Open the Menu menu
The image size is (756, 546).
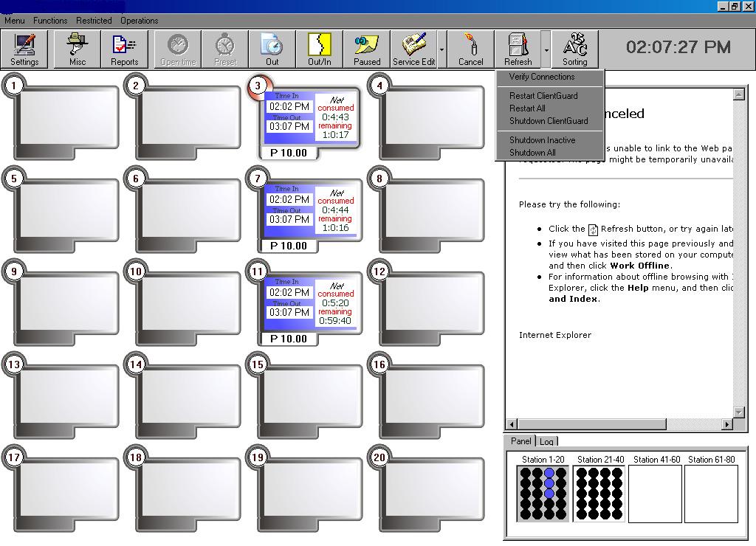point(15,20)
